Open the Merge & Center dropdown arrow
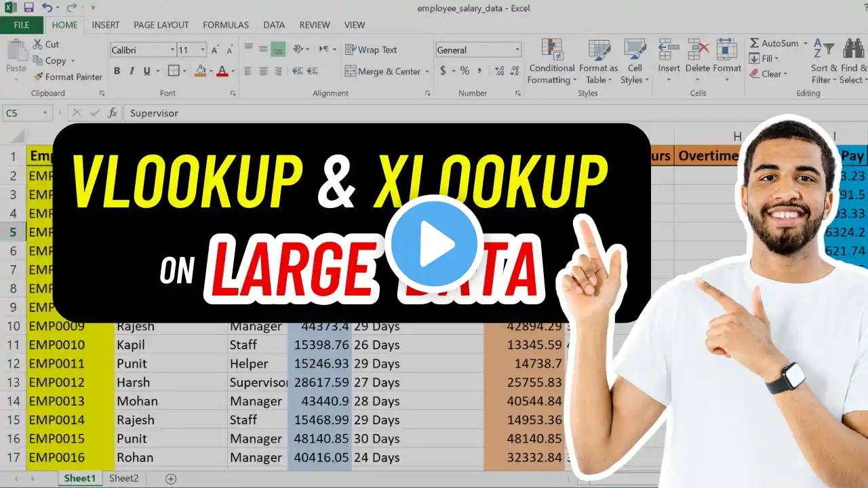The width and height of the screenshot is (868, 488). (x=427, y=71)
